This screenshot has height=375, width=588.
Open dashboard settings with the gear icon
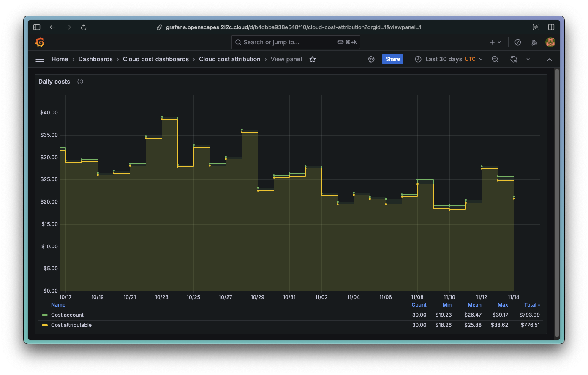[371, 59]
